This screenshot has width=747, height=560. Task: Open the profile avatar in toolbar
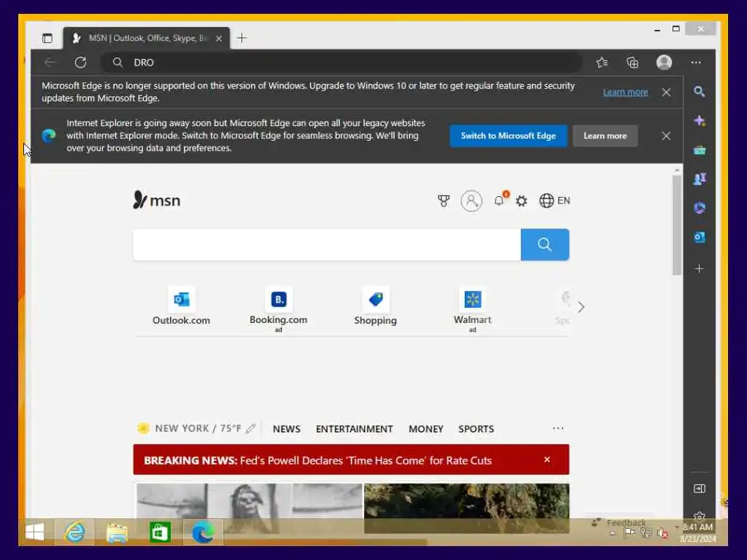coord(664,63)
